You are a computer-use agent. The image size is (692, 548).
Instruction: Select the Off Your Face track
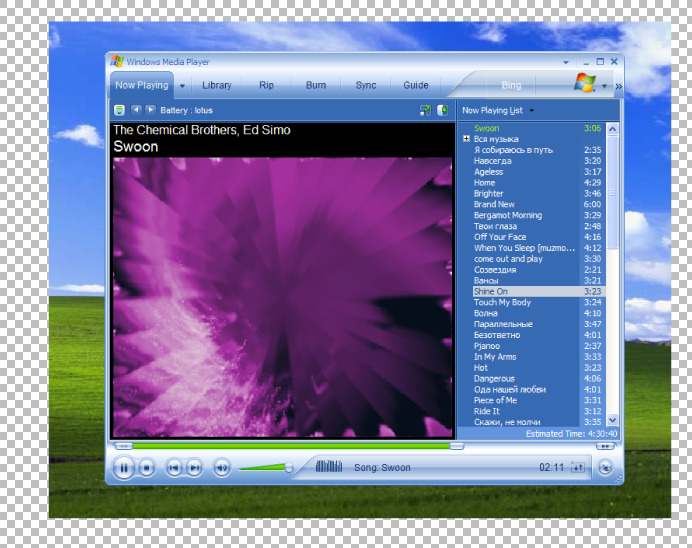(x=537, y=237)
